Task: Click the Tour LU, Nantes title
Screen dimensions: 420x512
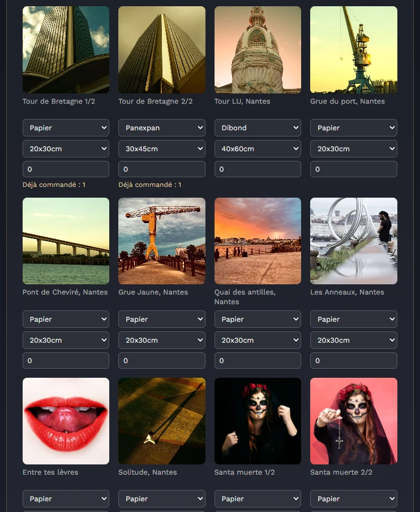Action: [x=242, y=101]
